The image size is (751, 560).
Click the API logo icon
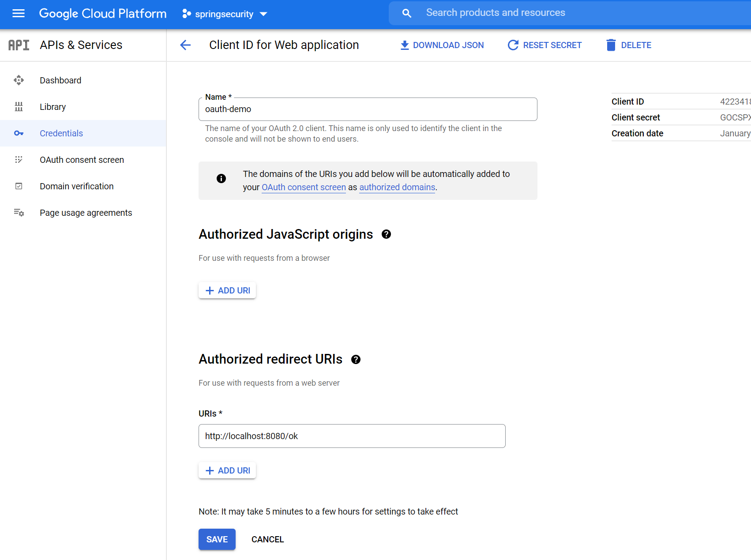coord(19,45)
